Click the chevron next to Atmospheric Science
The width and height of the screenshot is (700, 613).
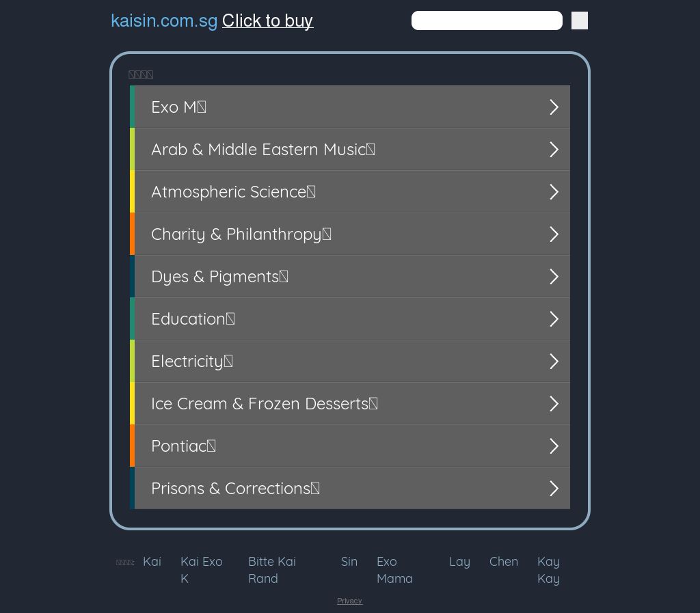pyautogui.click(x=554, y=192)
